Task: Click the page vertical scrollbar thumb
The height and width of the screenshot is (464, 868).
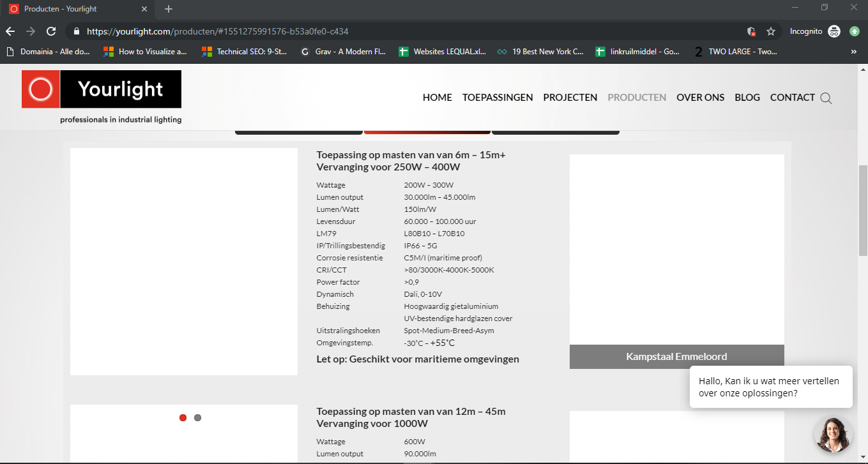Action: [x=863, y=211]
